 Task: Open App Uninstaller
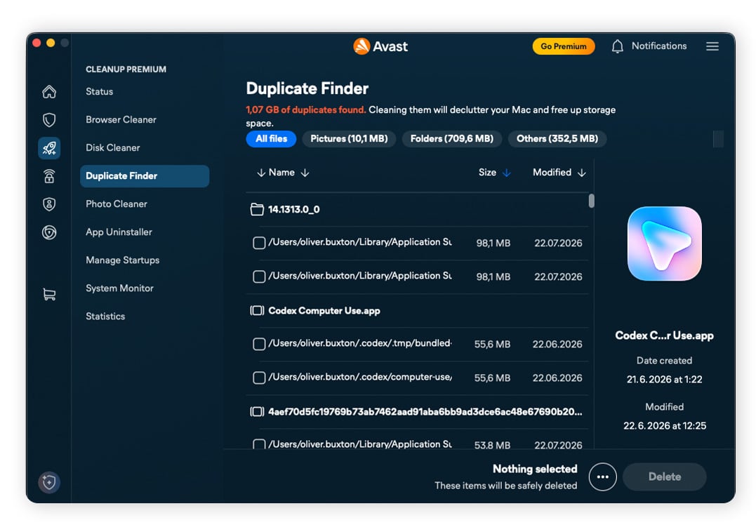pos(119,232)
